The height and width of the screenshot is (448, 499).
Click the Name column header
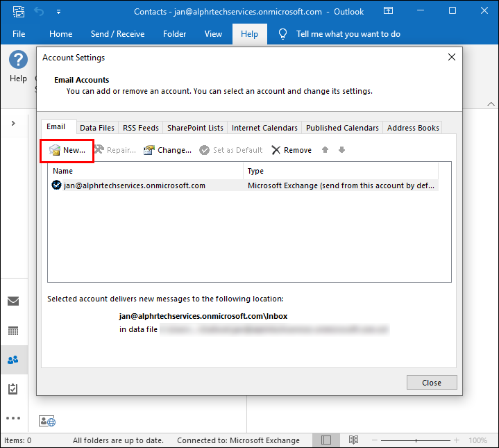pyautogui.click(x=146, y=171)
